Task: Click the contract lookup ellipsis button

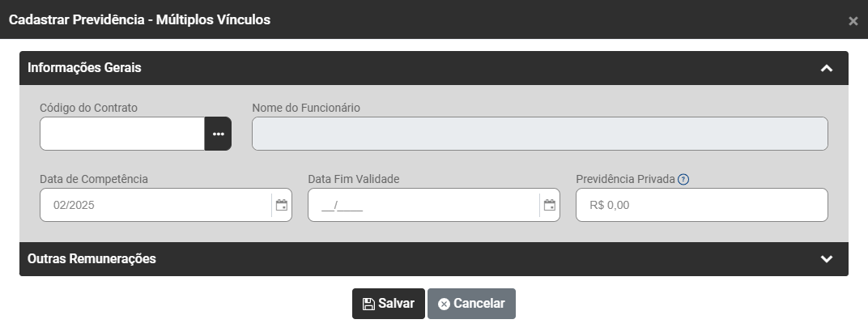Action: 218,134
